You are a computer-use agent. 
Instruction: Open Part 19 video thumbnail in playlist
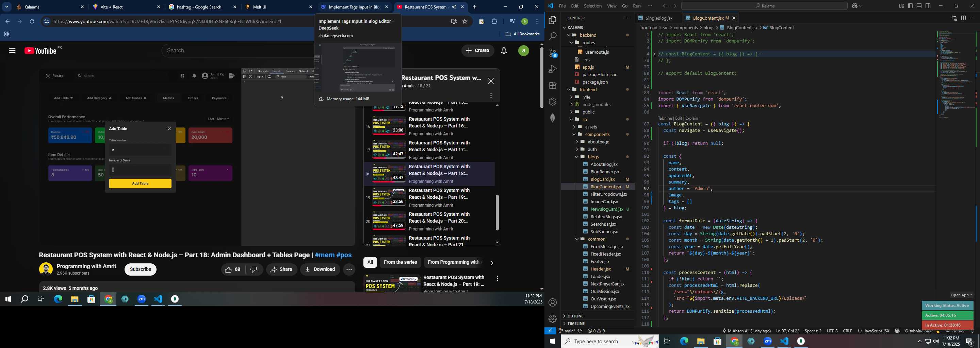pyautogui.click(x=388, y=197)
